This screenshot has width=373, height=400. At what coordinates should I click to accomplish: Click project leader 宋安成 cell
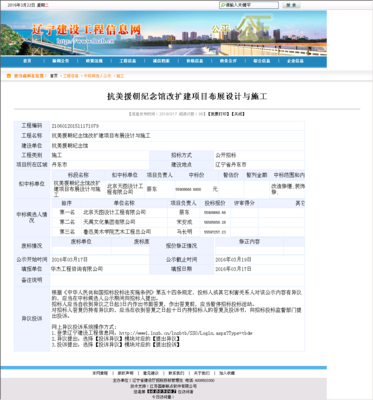[x=184, y=222]
